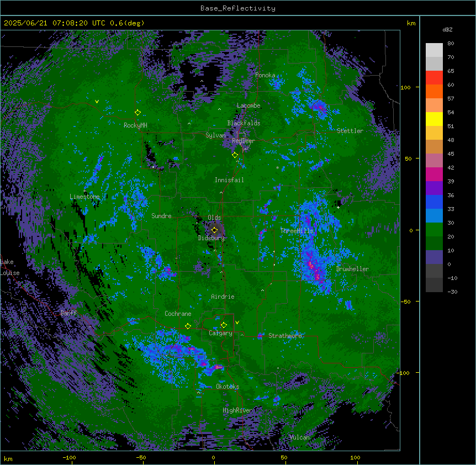The image size is (476, 465).
Task: Click the 54 dBZ yellow legend swatch
Action: pos(434,119)
